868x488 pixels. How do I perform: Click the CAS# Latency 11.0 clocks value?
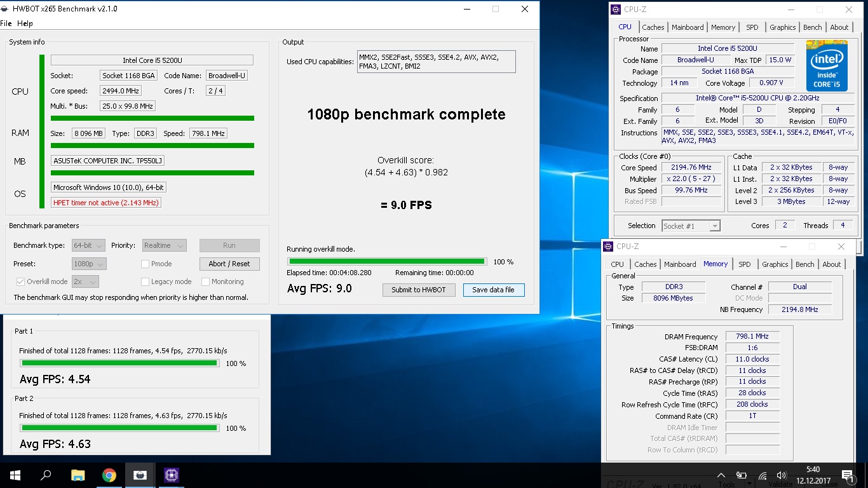point(752,359)
